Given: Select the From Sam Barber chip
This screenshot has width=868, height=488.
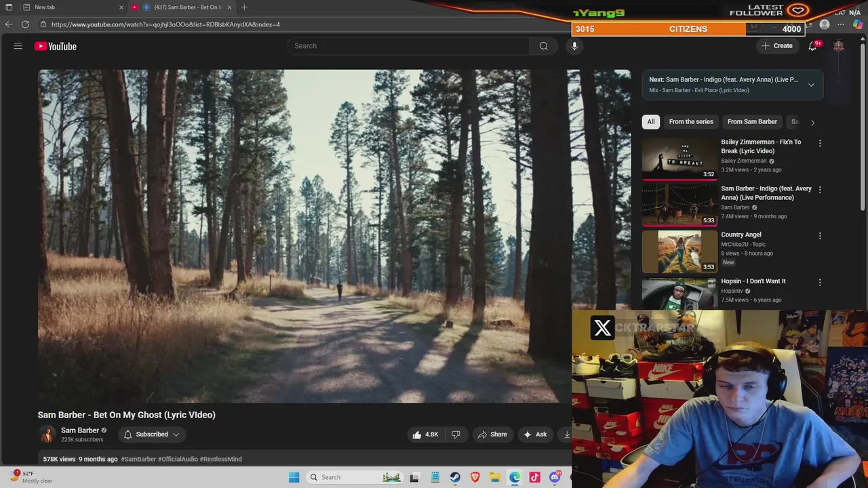Looking at the screenshot, I should coord(752,122).
